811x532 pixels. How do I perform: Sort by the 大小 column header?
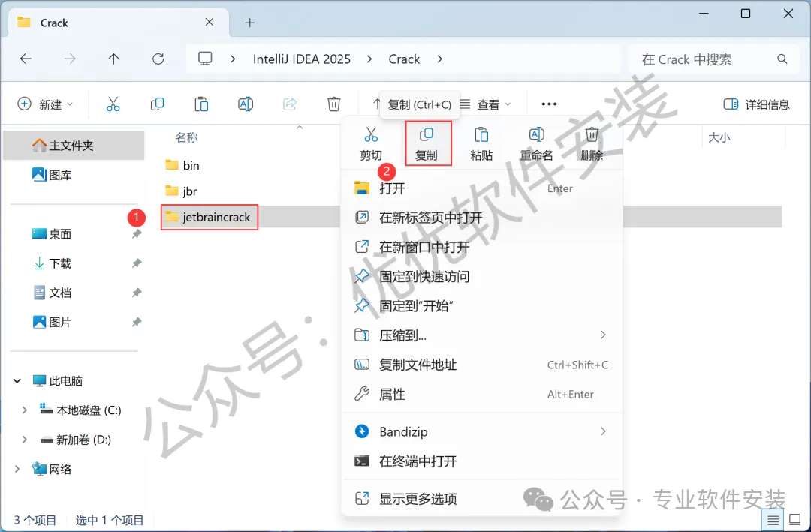(x=719, y=137)
